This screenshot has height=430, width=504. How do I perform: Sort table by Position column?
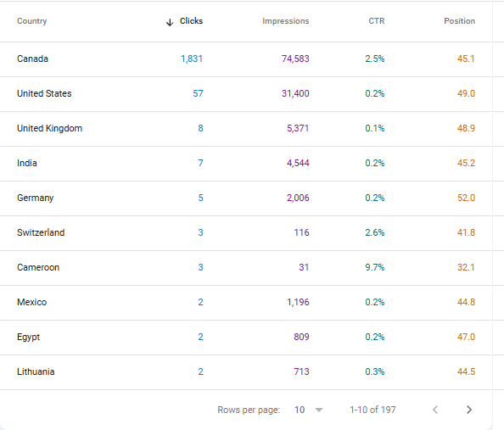click(459, 21)
